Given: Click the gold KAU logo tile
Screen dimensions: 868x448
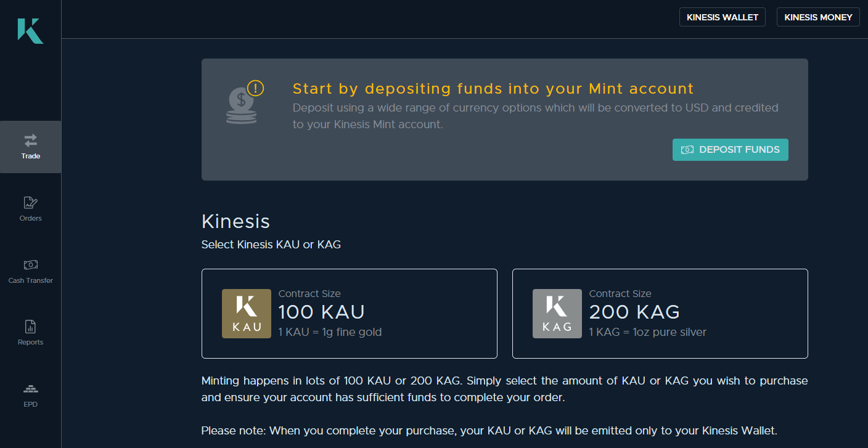Looking at the screenshot, I should click(x=247, y=314).
